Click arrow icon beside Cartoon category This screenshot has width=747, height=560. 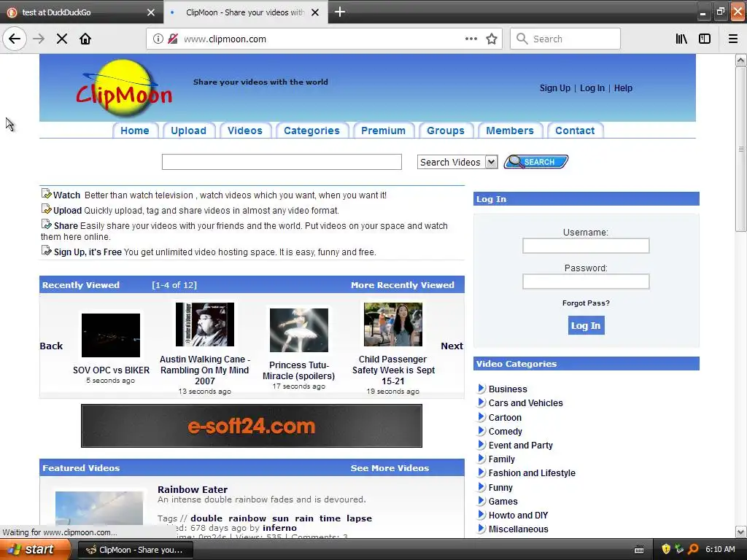click(x=481, y=416)
